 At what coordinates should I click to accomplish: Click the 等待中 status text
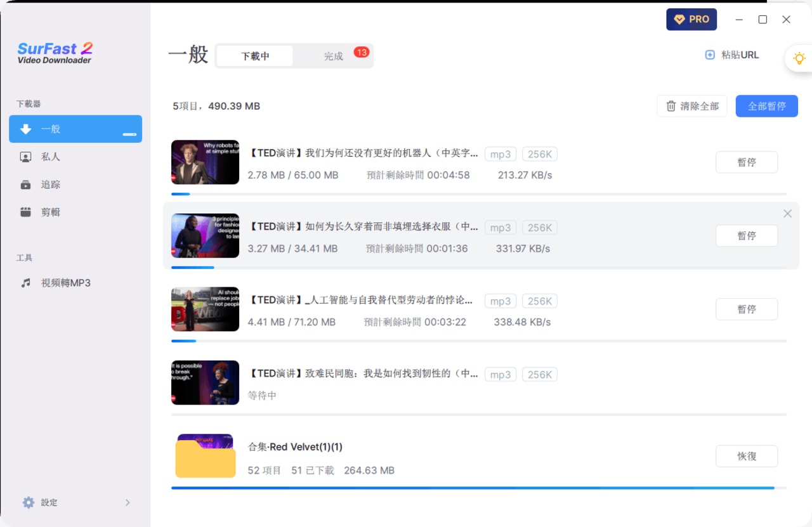pyautogui.click(x=262, y=396)
